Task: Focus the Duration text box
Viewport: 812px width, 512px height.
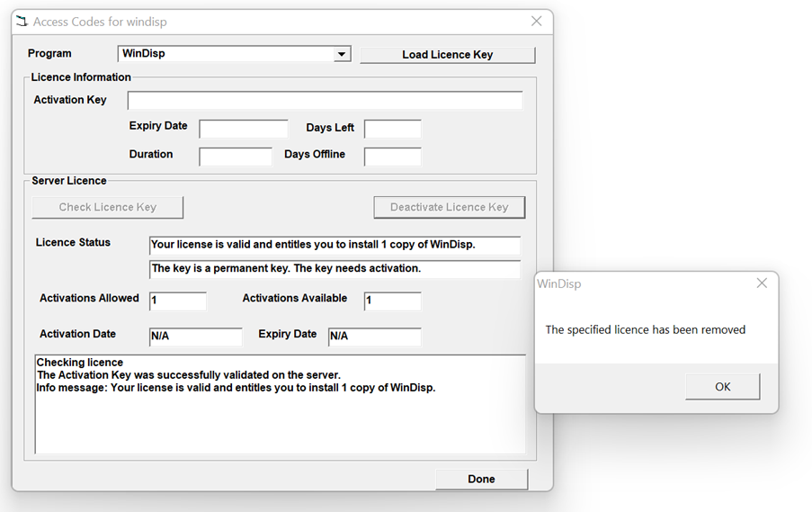Action: (236, 157)
